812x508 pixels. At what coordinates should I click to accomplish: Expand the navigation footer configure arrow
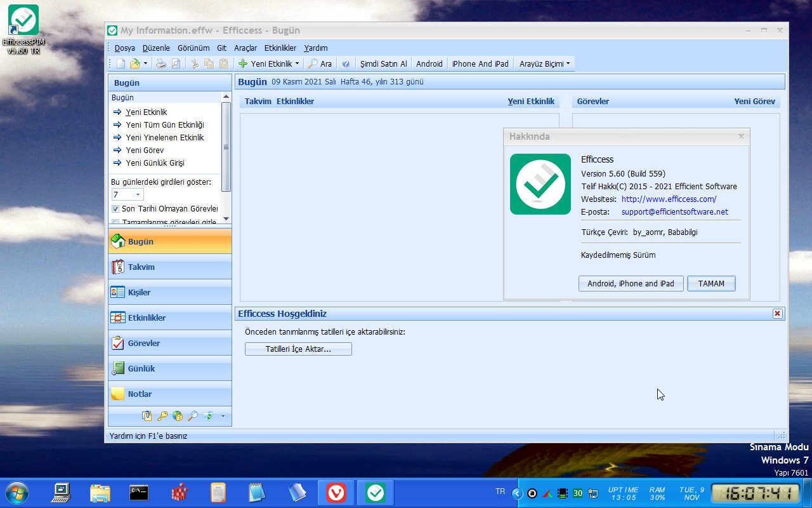(223, 417)
